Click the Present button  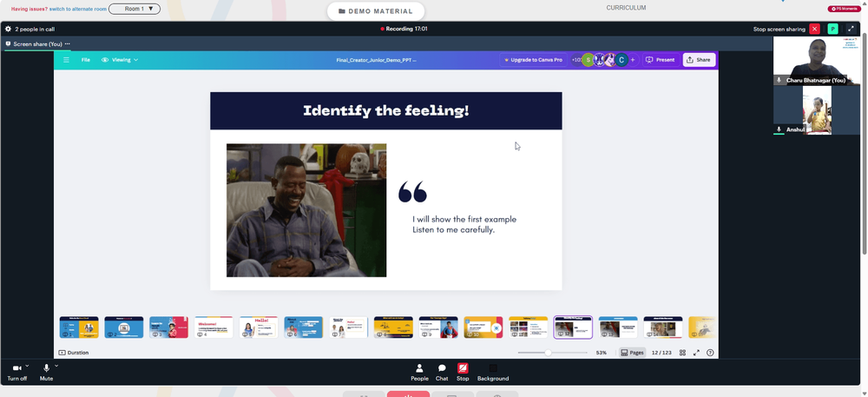click(x=661, y=60)
